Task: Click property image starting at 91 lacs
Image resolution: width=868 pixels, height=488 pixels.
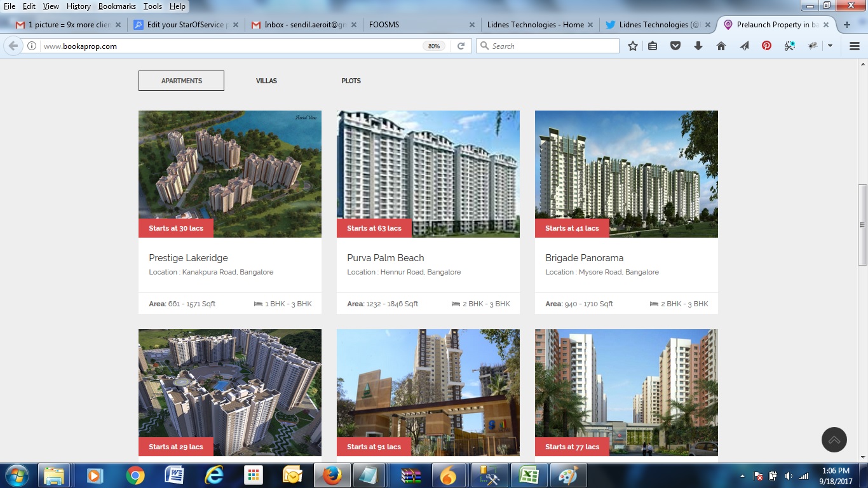Action: tap(428, 393)
